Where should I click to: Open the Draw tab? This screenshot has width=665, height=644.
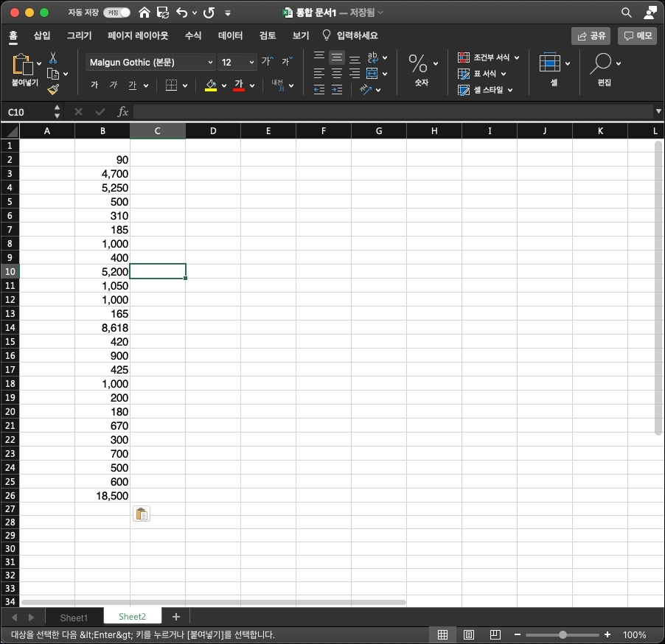pyautogui.click(x=80, y=35)
